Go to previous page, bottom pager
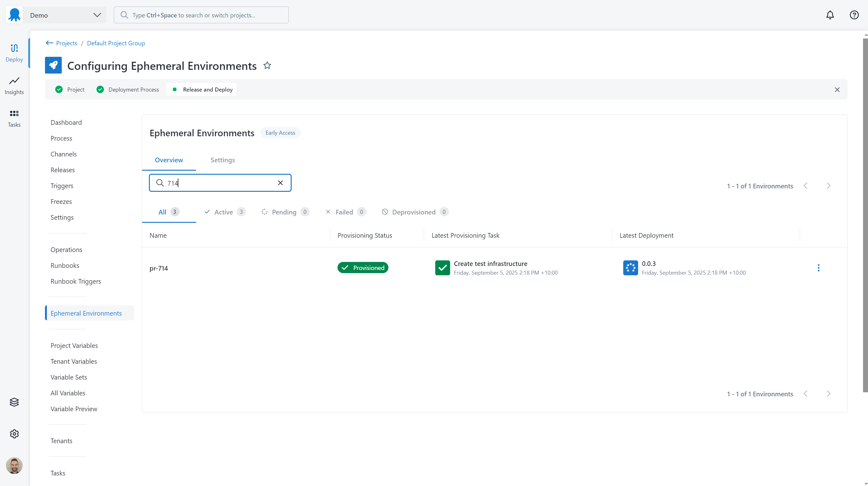Screen dimensions: 868x486 806,394
